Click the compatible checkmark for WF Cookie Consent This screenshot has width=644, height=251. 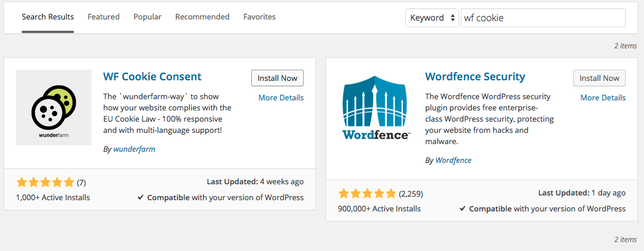pos(140,197)
